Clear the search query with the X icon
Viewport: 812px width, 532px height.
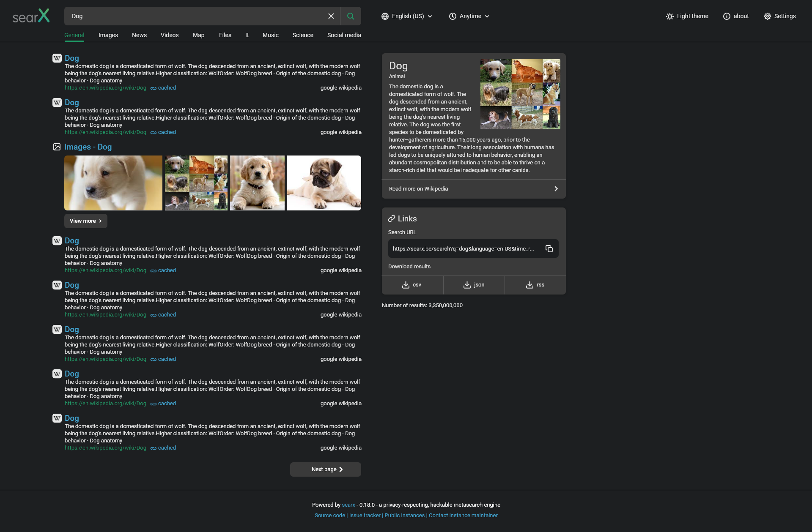(331, 16)
